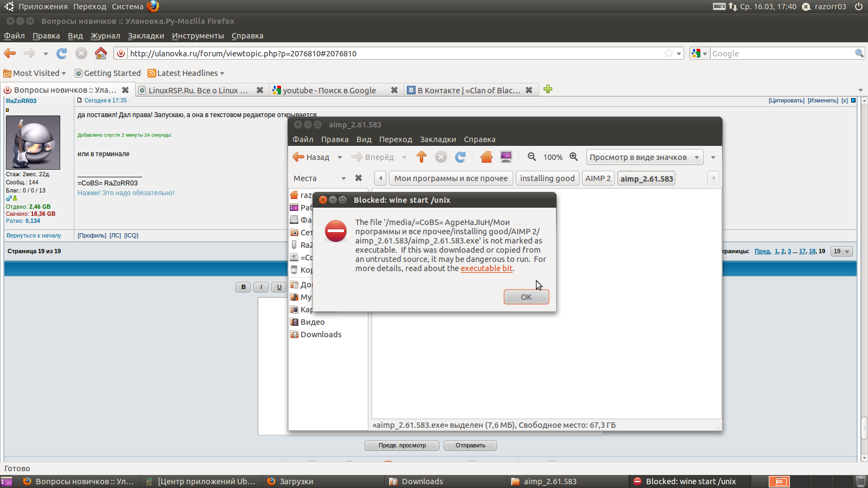Confirm the blocked dialog with OK
This screenshot has width=868, height=488.
(x=526, y=297)
